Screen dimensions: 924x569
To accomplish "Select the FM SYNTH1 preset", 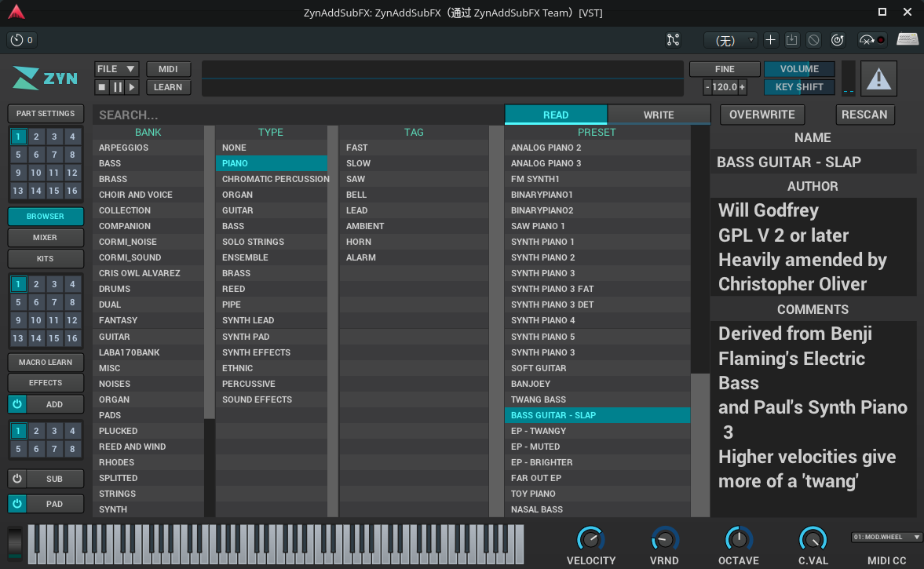I will pyautogui.click(x=597, y=179).
